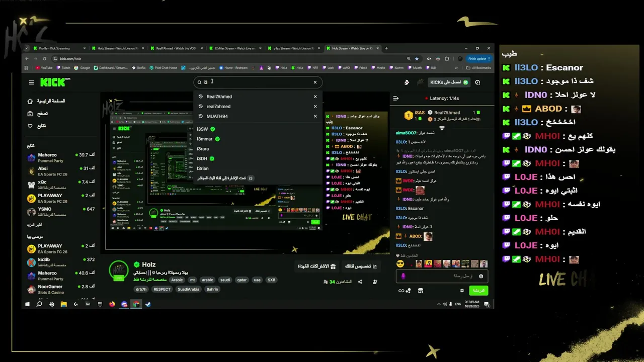Click the heart following icon in sidebar
The height and width of the screenshot is (362, 644).
(30, 126)
